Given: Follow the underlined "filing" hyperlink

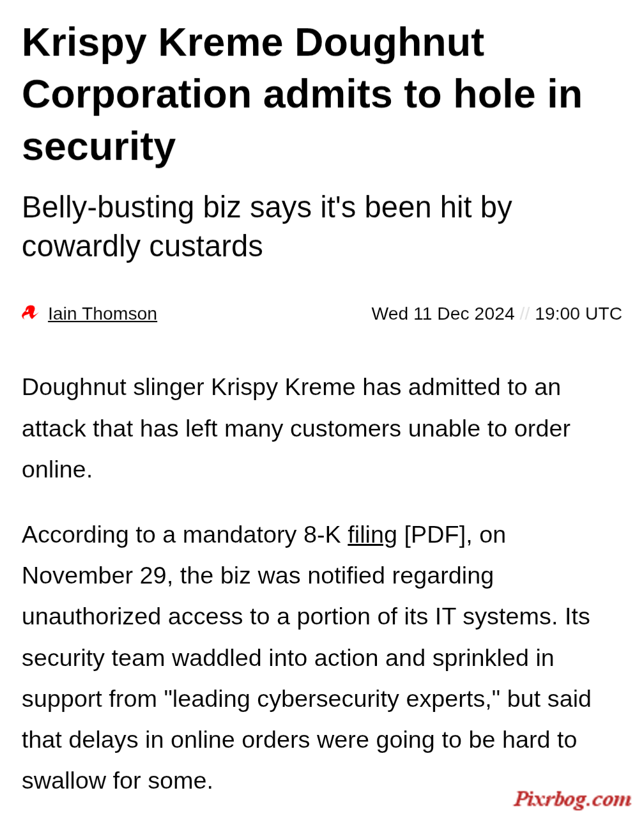Looking at the screenshot, I should point(372,535).
